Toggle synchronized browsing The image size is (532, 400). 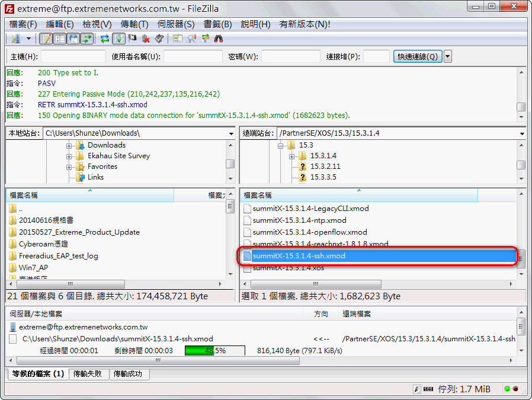[x=205, y=39]
